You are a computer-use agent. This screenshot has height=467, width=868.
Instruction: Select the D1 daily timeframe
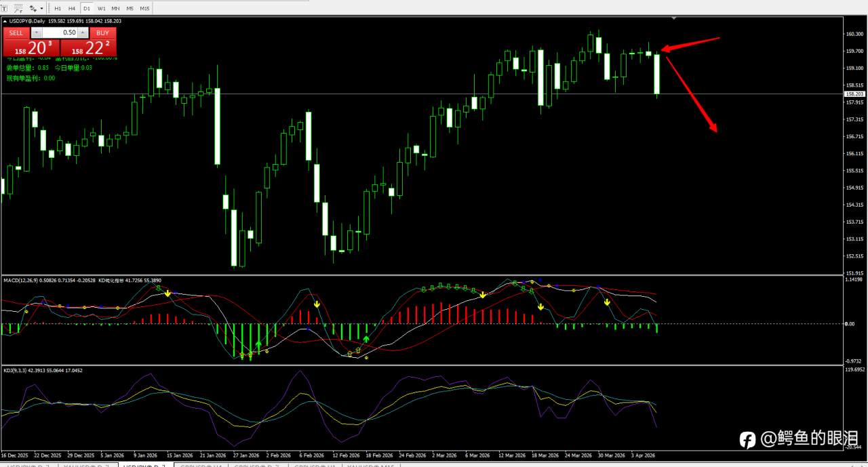87,9
